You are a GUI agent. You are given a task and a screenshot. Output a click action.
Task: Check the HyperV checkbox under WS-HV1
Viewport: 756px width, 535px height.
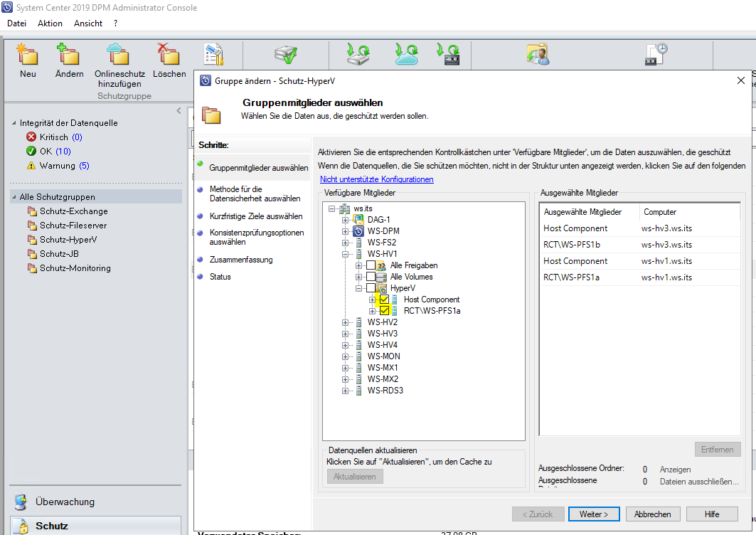(371, 288)
